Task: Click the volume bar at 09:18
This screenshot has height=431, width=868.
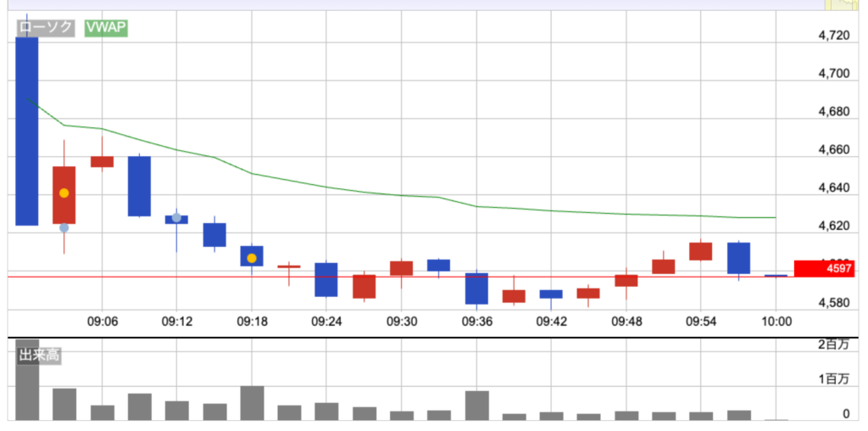Action: point(252,403)
